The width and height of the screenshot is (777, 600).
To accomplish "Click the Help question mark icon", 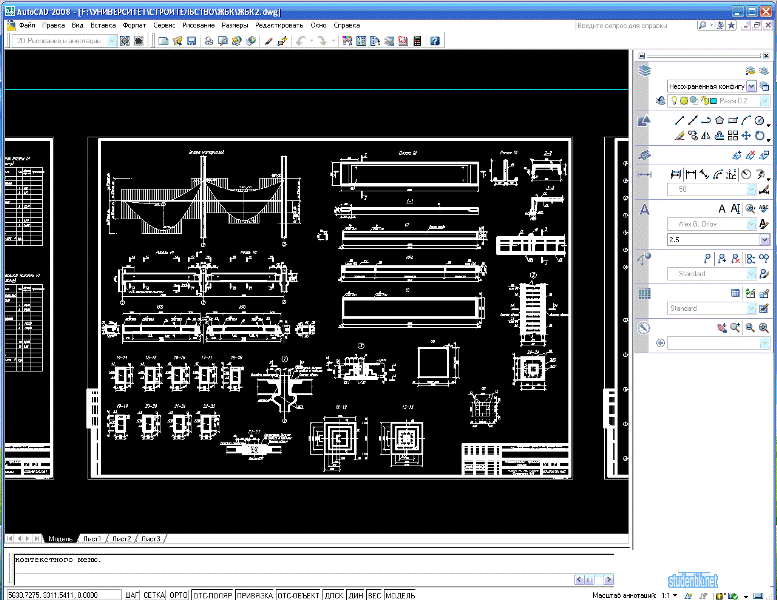I will point(435,41).
